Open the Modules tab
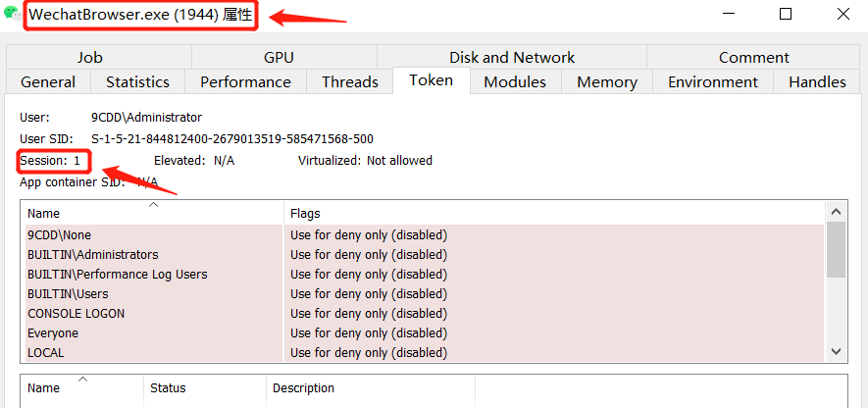 (x=515, y=82)
